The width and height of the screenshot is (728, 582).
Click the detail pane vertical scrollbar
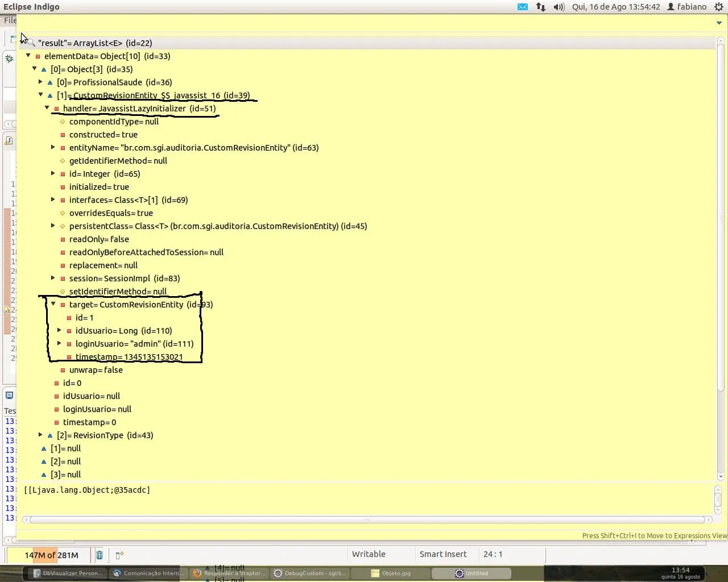pyautogui.click(x=718, y=501)
